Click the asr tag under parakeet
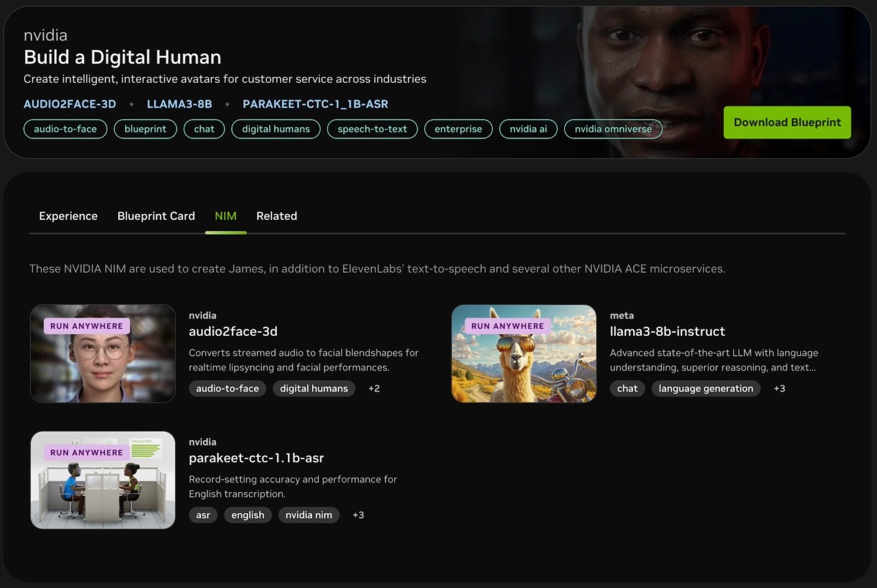This screenshot has height=588, width=877. pos(203,515)
